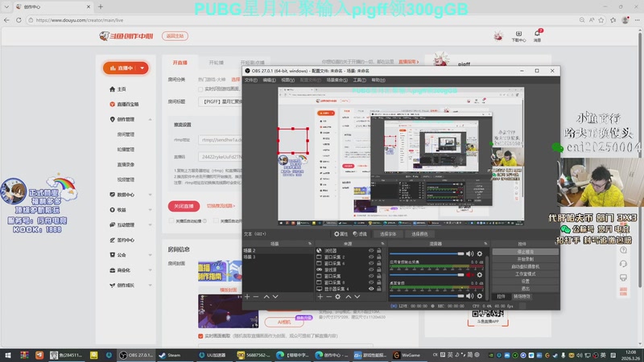The image size is (644, 362).
Task: Click browser refresh icon
Action: coord(19,19)
